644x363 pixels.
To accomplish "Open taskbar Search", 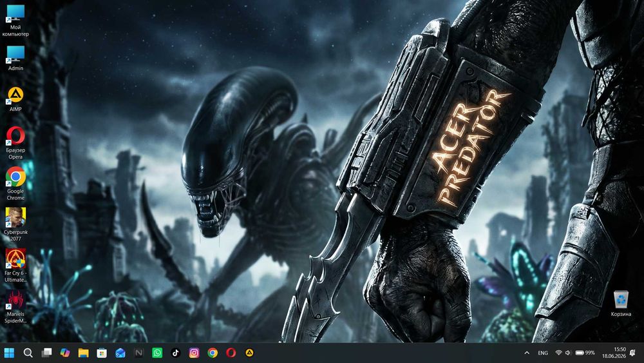I will [x=28, y=353].
